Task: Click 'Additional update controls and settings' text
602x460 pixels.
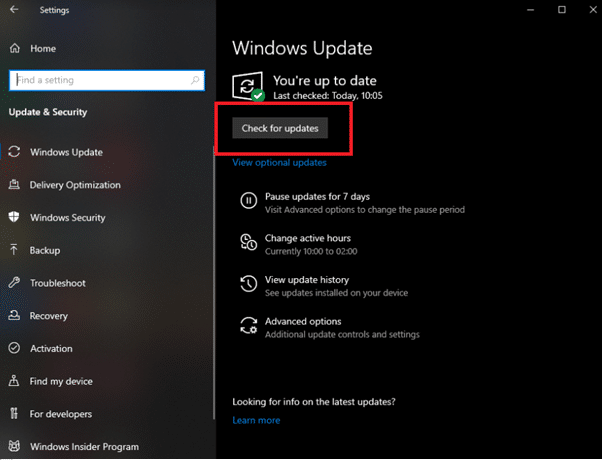Action: (x=342, y=334)
